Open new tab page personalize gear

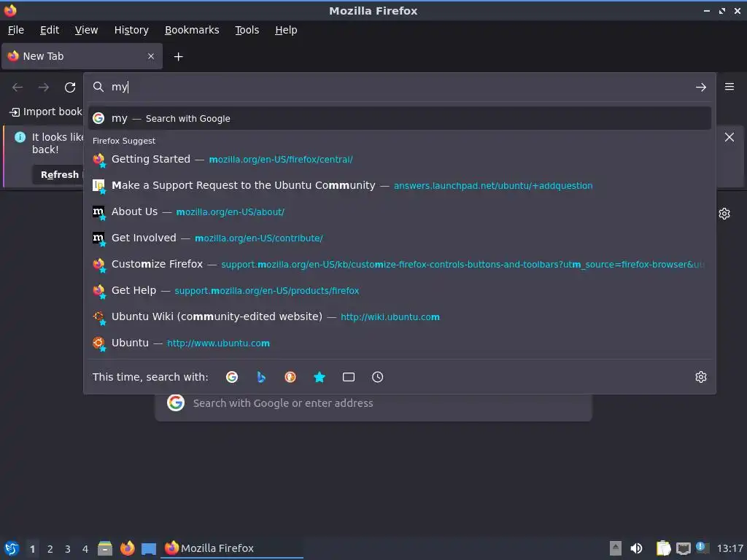[724, 214]
